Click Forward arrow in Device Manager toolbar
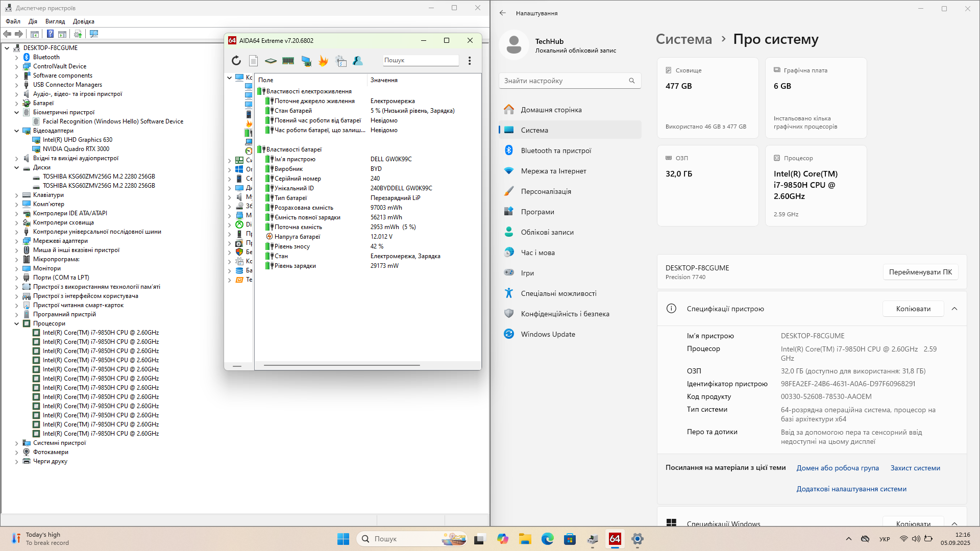This screenshot has height=551, width=980. point(19,34)
